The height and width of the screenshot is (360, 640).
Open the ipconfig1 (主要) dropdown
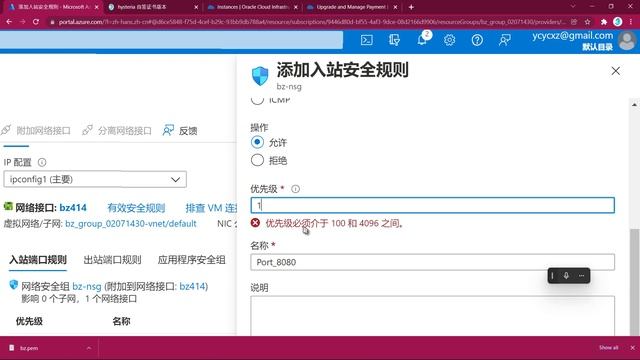95,180
